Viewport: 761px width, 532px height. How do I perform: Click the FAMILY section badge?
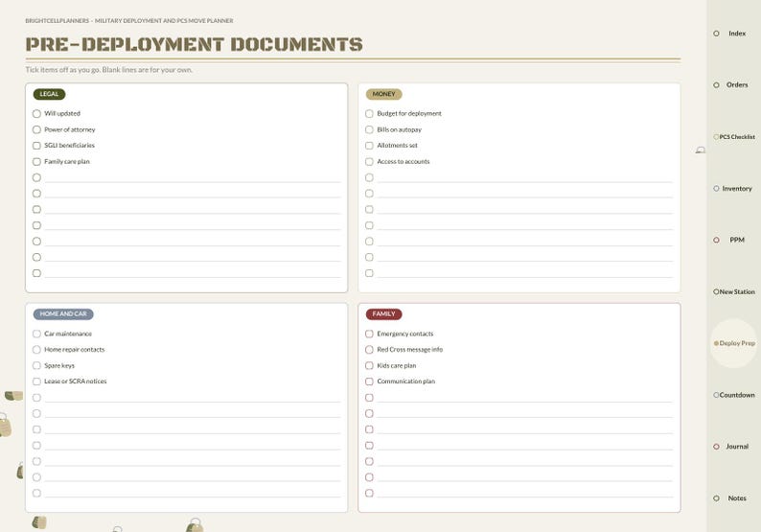[x=383, y=314]
